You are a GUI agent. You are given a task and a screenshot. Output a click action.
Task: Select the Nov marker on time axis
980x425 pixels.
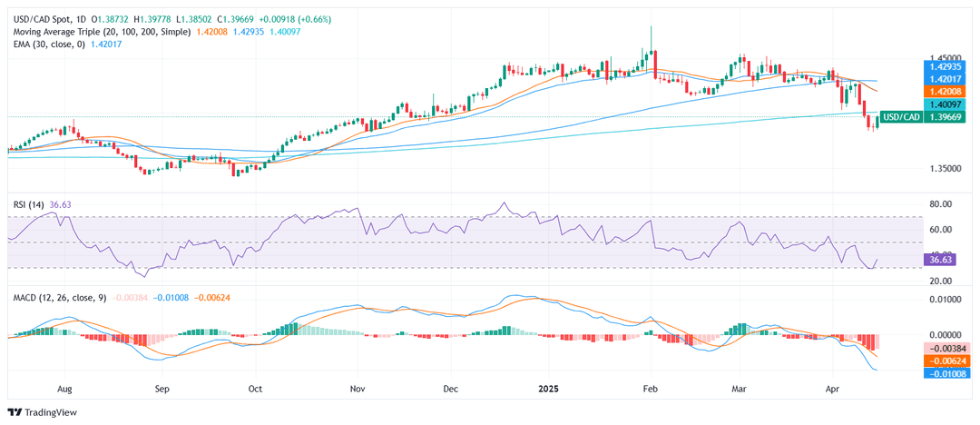[357, 389]
